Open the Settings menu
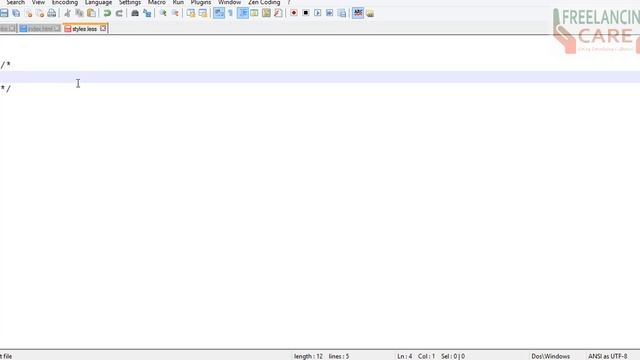The image size is (640, 360). 130,2
